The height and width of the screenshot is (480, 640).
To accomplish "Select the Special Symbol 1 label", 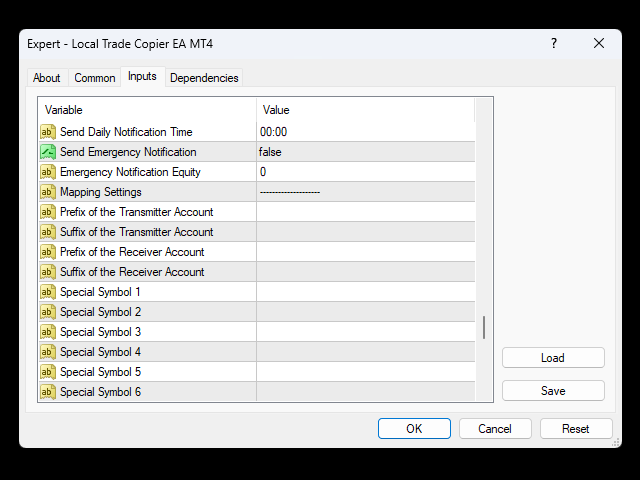I will coord(100,292).
